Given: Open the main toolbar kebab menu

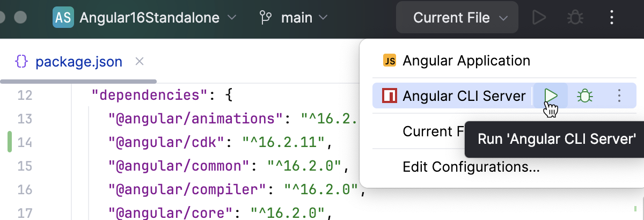Looking at the screenshot, I should [x=612, y=18].
